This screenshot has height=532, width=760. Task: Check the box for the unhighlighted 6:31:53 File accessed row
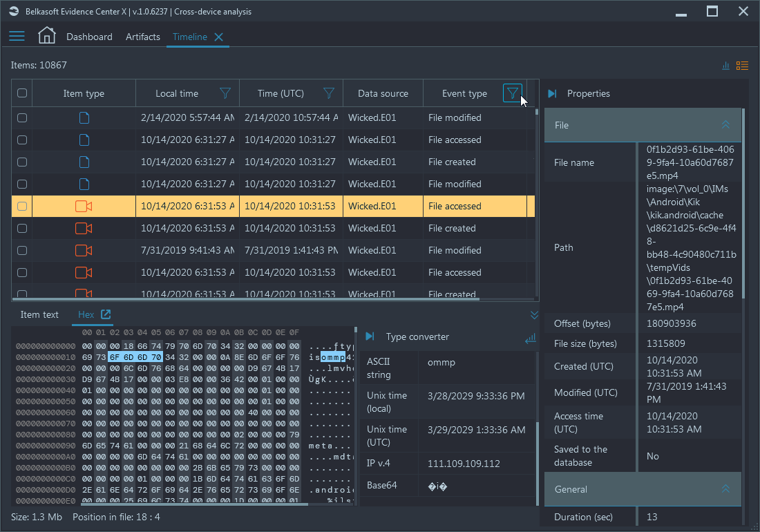pyautogui.click(x=22, y=272)
